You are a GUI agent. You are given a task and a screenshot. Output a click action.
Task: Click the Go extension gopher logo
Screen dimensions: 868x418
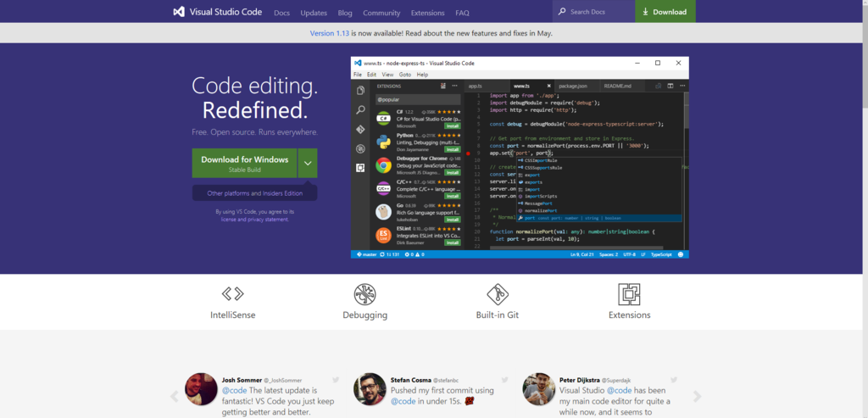tap(384, 212)
